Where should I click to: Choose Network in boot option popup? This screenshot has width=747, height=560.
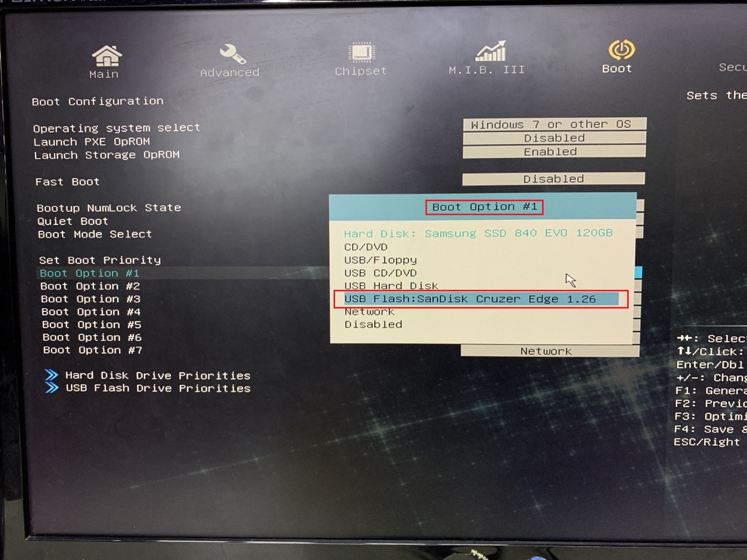(369, 312)
